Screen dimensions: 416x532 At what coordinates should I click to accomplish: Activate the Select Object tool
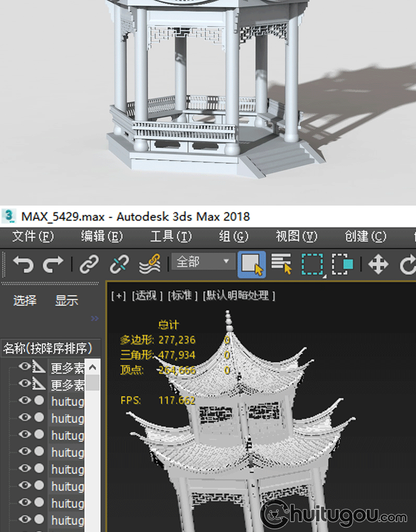[251, 265]
